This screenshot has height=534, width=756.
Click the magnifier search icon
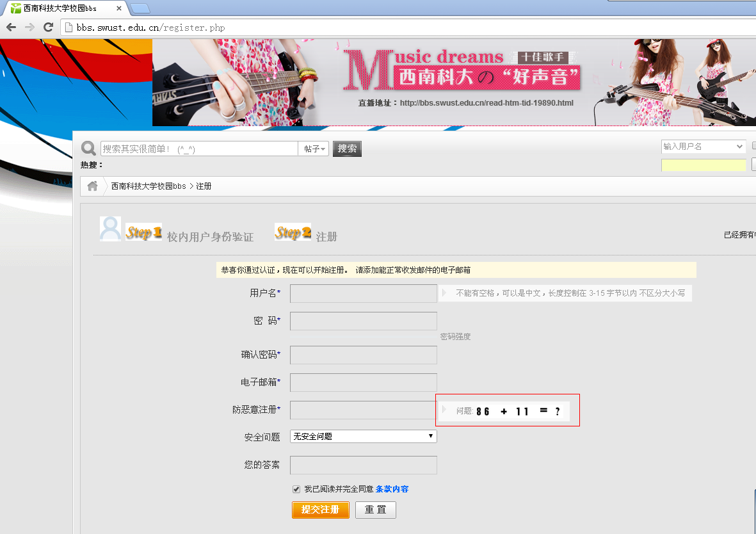coord(89,148)
